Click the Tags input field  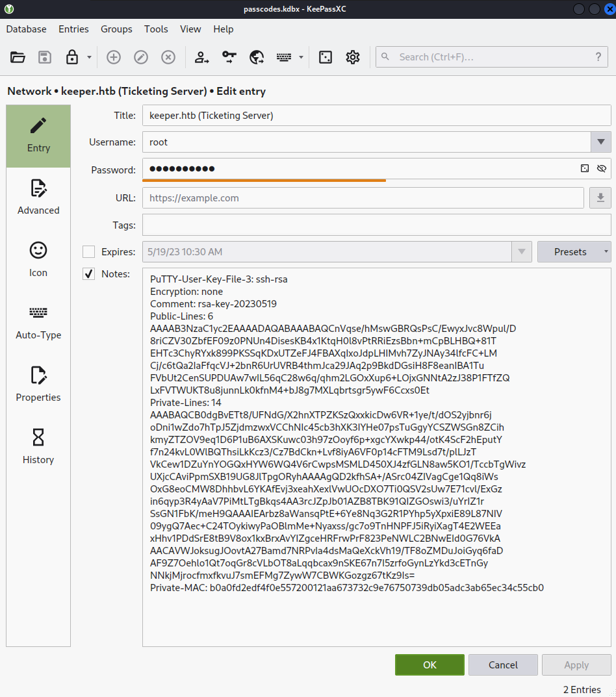[x=377, y=225]
